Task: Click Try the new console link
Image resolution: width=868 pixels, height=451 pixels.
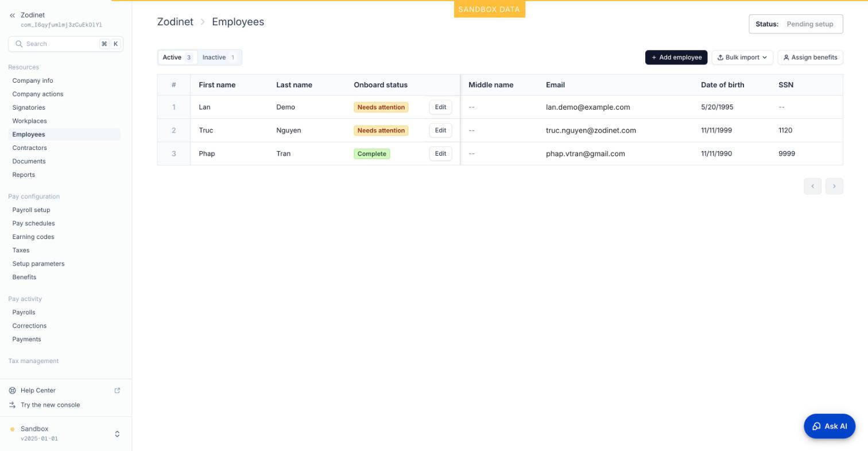Action: (x=51, y=405)
